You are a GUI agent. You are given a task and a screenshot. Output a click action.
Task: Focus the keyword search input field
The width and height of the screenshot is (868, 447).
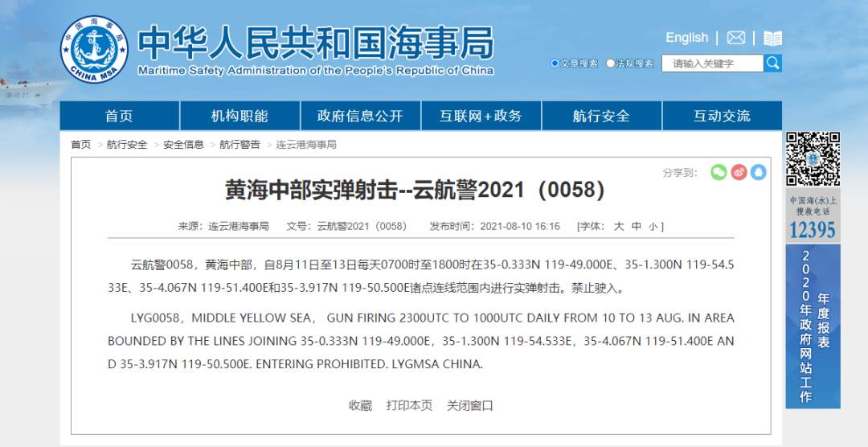[x=712, y=64]
